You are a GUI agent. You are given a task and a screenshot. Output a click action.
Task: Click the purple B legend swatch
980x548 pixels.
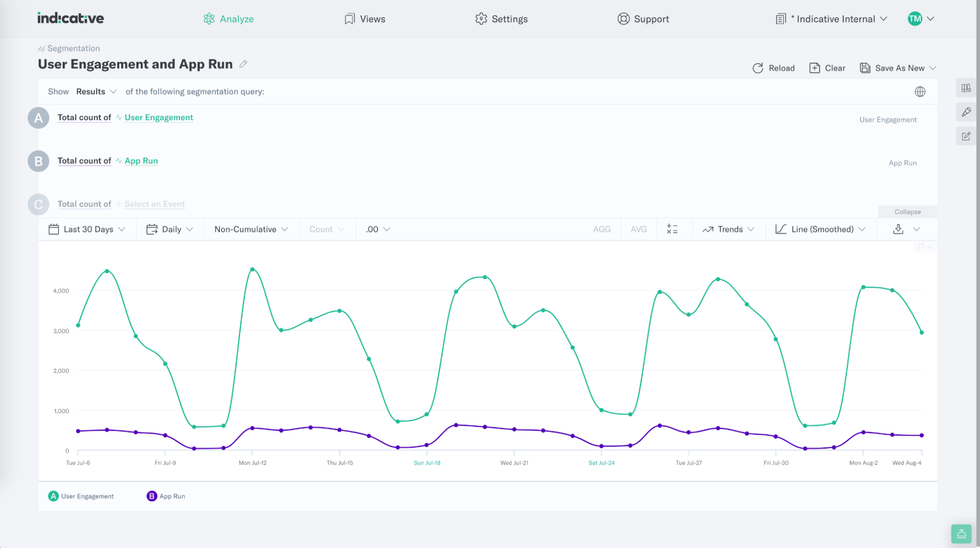pos(152,496)
